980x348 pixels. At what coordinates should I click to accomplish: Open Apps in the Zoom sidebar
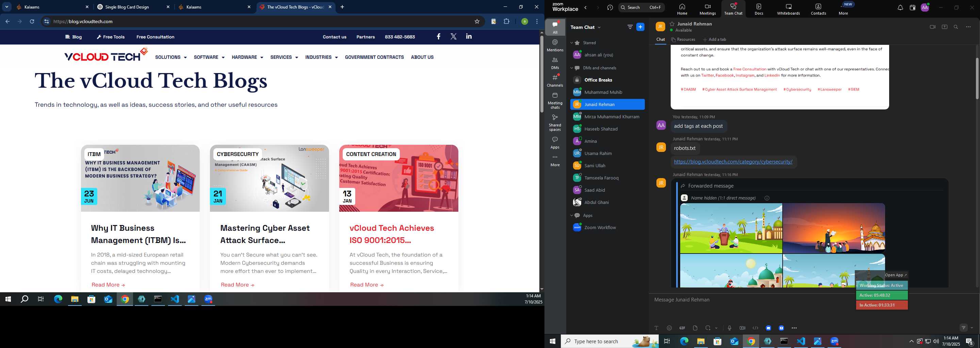555,143
